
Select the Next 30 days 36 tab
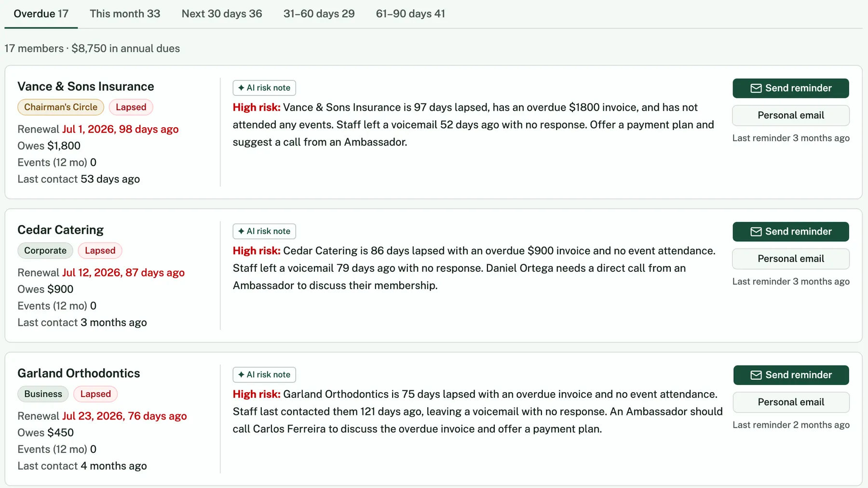(x=222, y=13)
